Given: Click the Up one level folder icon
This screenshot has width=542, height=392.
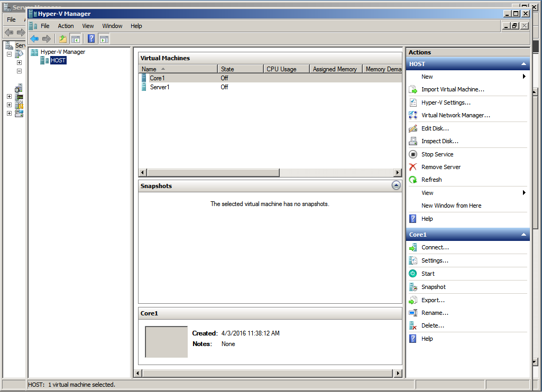Looking at the screenshot, I should click(62, 39).
